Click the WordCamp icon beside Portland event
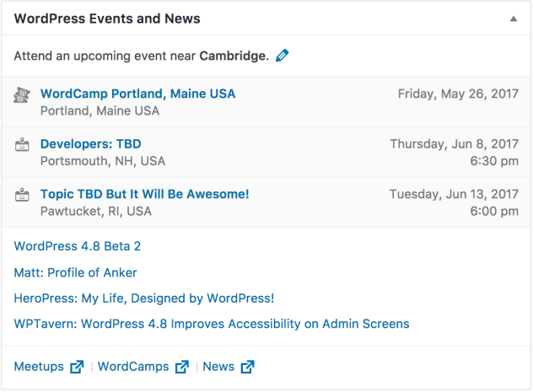 click(22, 94)
